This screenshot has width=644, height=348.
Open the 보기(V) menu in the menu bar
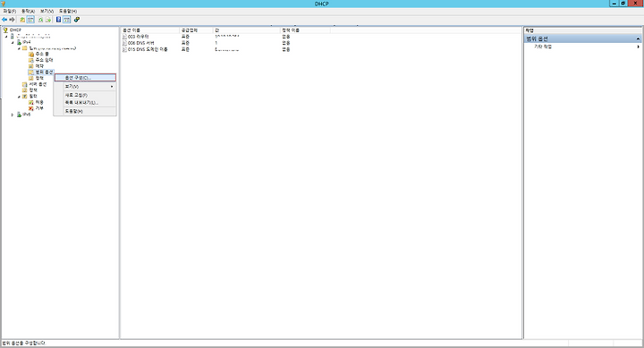[47, 11]
